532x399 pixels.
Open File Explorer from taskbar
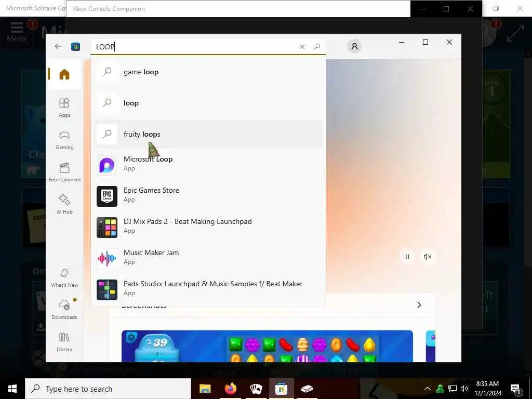[x=205, y=389]
